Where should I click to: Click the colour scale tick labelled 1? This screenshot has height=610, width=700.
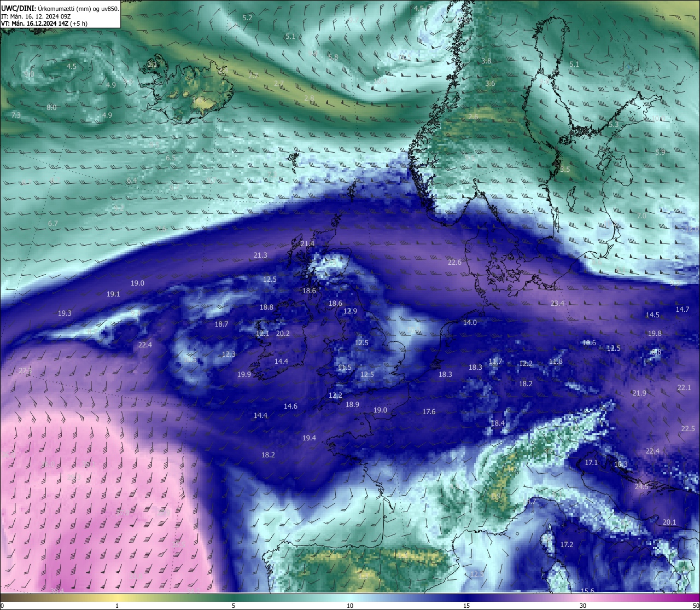pyautogui.click(x=117, y=606)
